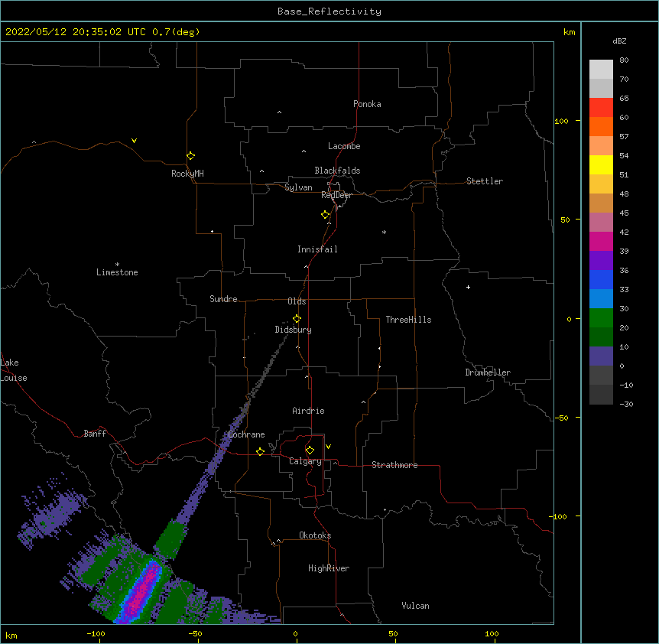This screenshot has height=644, width=659.
Task: Click the Airdrie city label
Action: pyautogui.click(x=308, y=411)
